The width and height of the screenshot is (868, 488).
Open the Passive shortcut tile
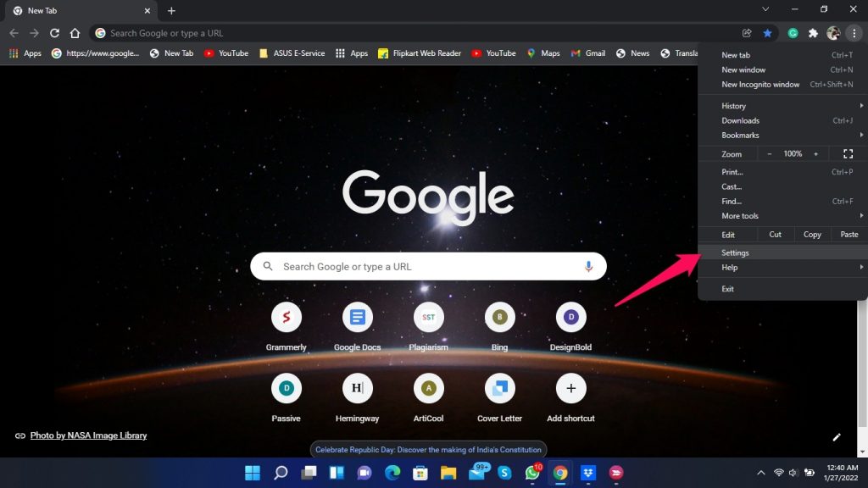pos(287,398)
